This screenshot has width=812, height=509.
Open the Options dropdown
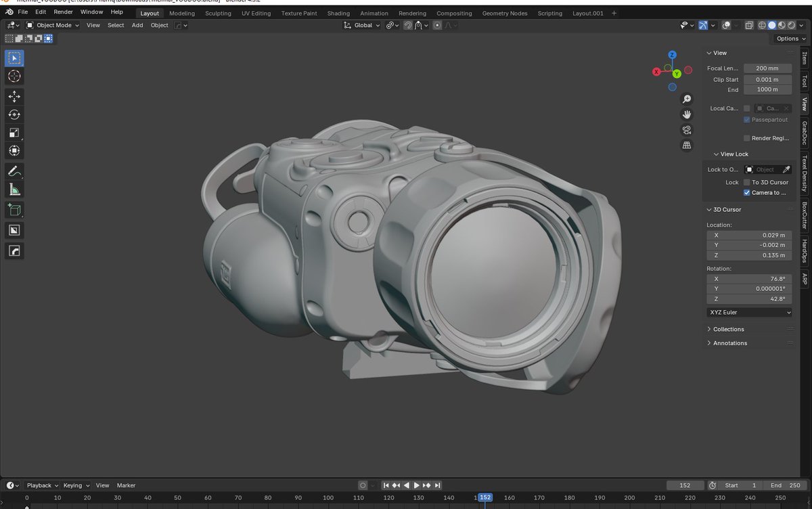click(790, 39)
